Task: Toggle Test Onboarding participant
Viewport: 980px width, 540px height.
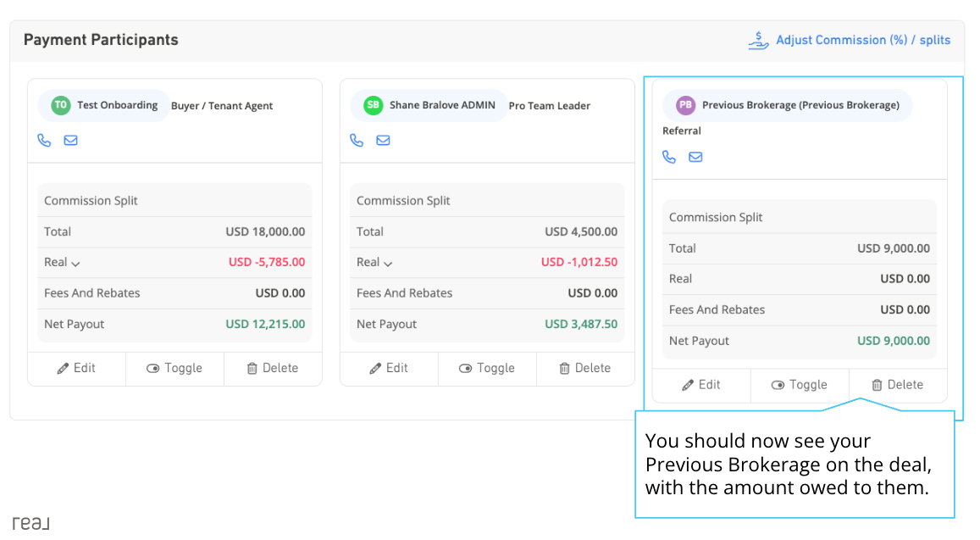Action: click(174, 369)
